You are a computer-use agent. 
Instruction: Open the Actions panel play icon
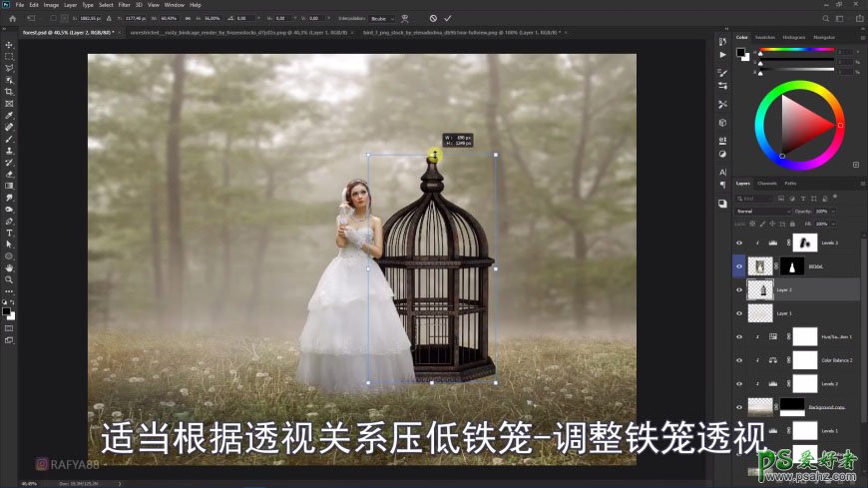[x=722, y=55]
